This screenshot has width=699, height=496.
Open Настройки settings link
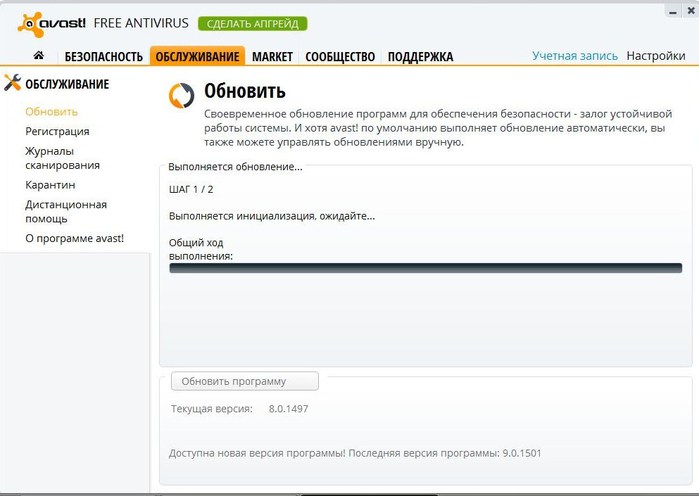tap(656, 56)
